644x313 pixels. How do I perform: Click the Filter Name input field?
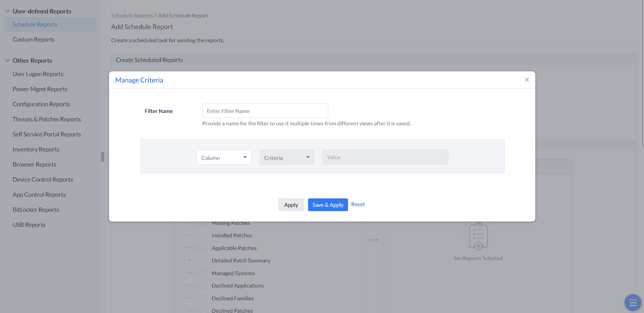click(x=265, y=111)
